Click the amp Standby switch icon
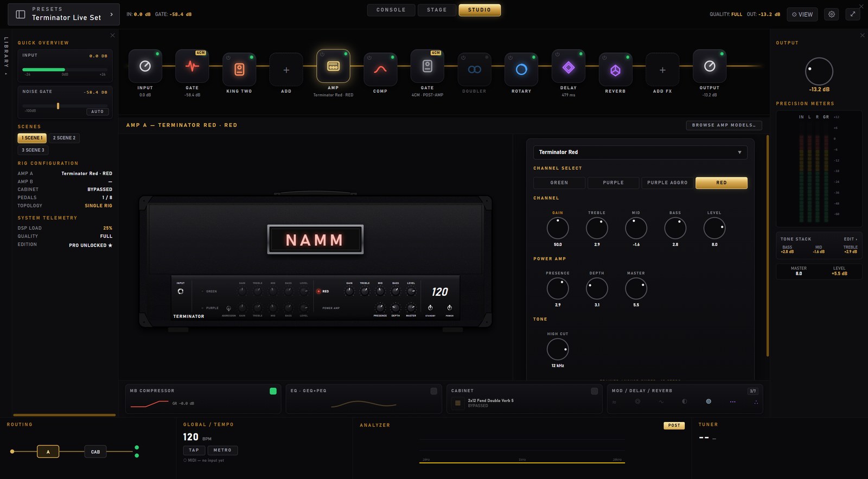 click(430, 308)
